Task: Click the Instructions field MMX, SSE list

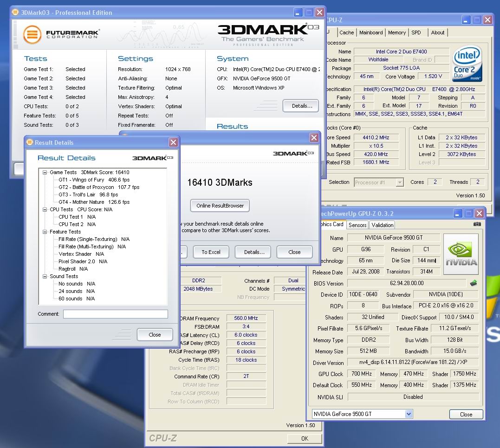Action: pyautogui.click(x=419, y=114)
